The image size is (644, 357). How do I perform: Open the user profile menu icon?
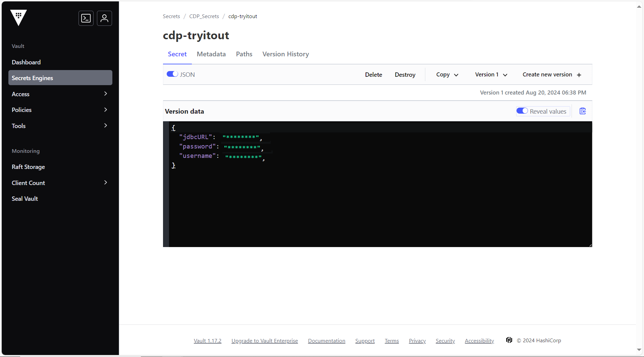(x=104, y=18)
